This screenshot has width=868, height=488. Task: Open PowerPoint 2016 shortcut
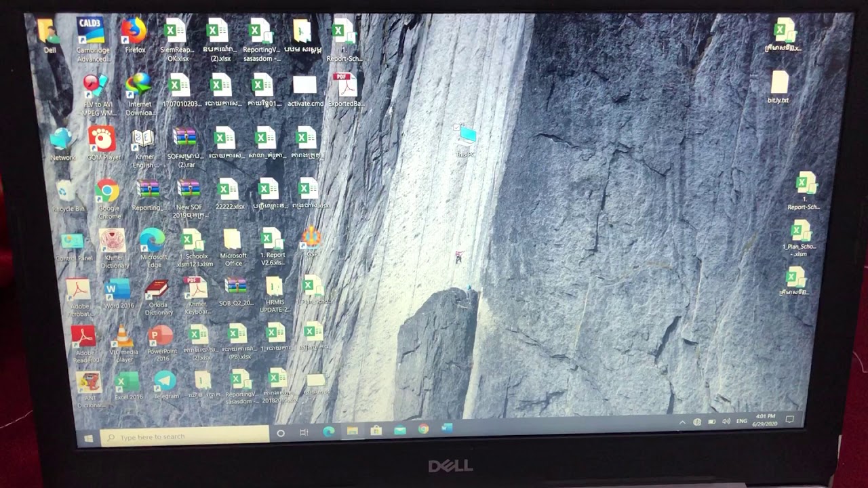pos(161,343)
